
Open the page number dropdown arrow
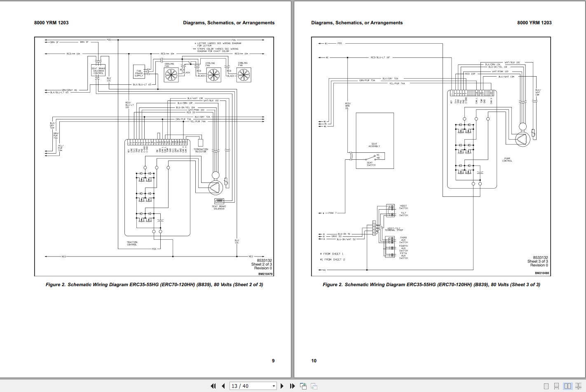tap(274, 386)
